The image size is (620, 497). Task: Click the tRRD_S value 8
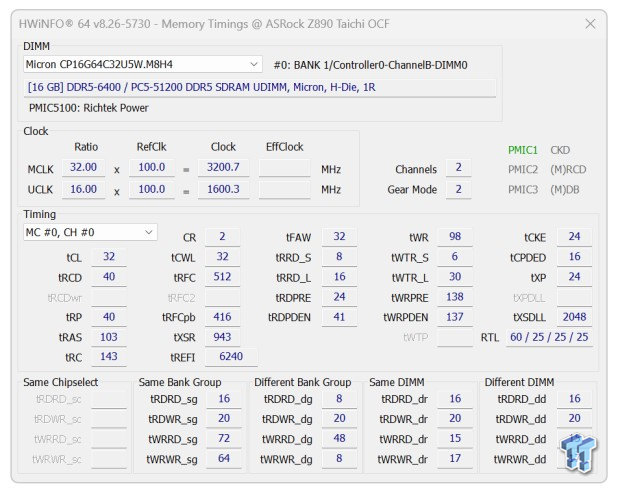tap(339, 257)
